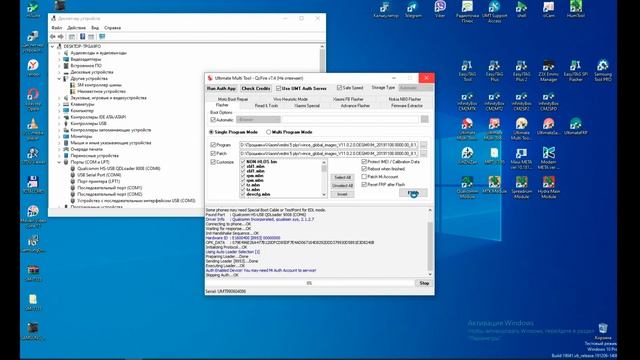Screen dimensions: 640x360
Task: Select Qualcomm HS-USB QDLoader 9008 device
Action: [118, 169]
